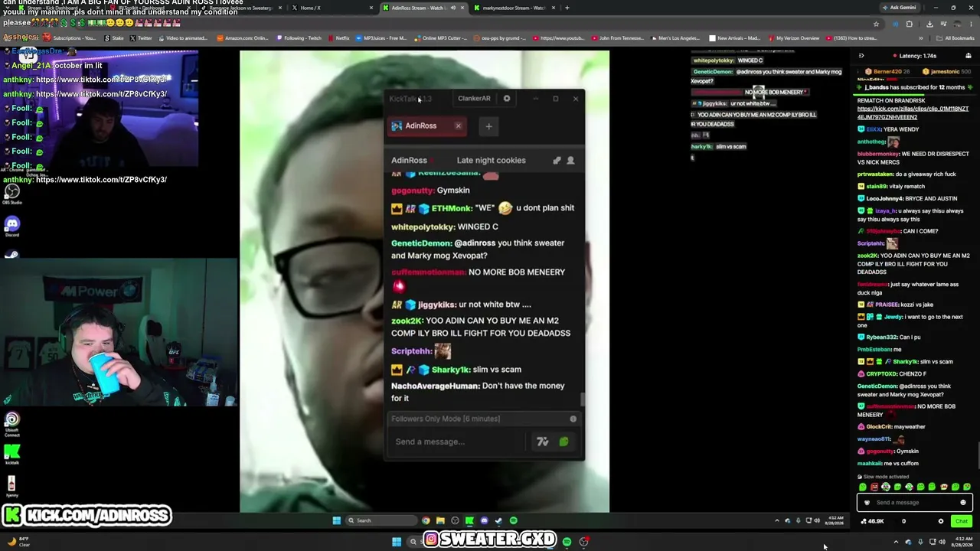Open the kick.com/zillas clips link in chat

pyautogui.click(x=913, y=113)
